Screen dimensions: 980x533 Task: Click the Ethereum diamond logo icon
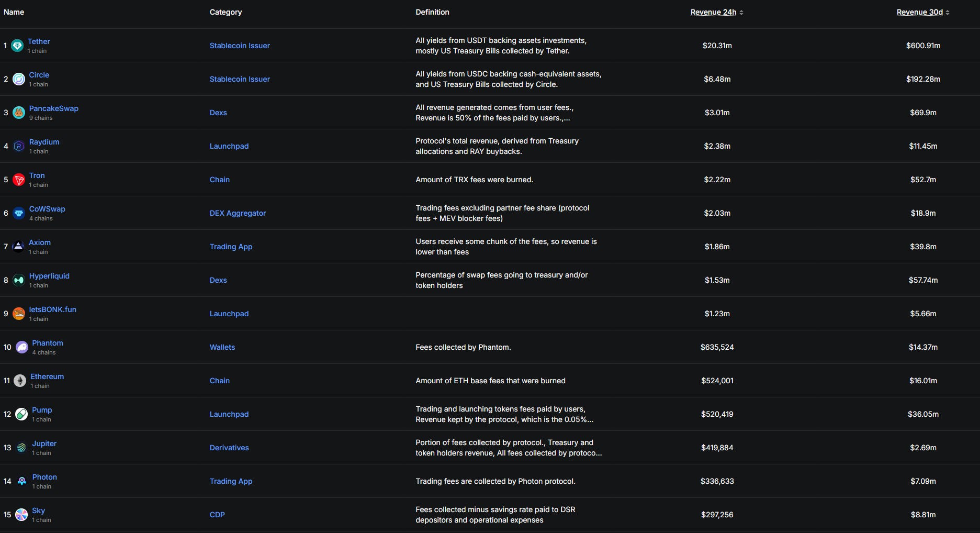click(x=20, y=381)
